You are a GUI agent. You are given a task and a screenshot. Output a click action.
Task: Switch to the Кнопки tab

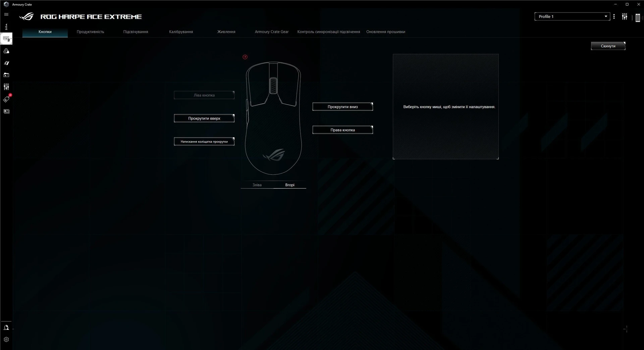click(x=45, y=32)
